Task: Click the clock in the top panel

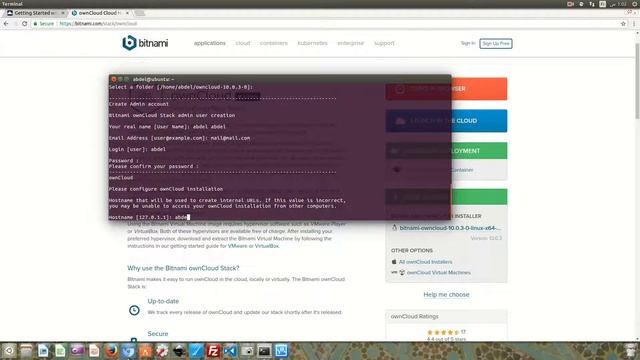Action: [x=618, y=4]
